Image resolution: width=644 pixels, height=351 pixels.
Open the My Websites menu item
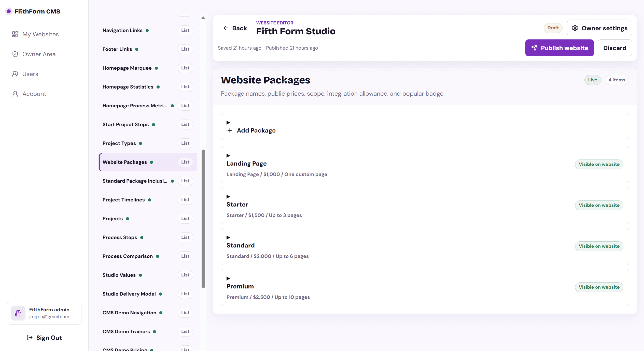click(44, 34)
